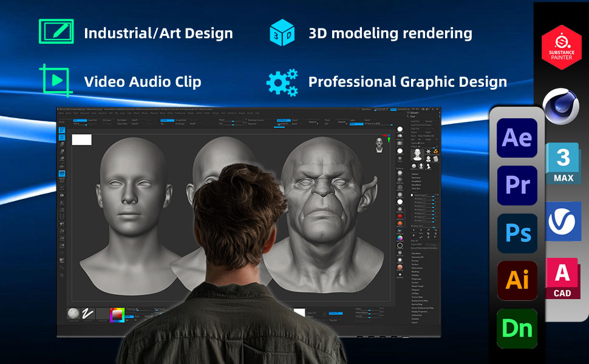
Task: Click the Illustrator (Ai) icon
Action: coord(517,281)
